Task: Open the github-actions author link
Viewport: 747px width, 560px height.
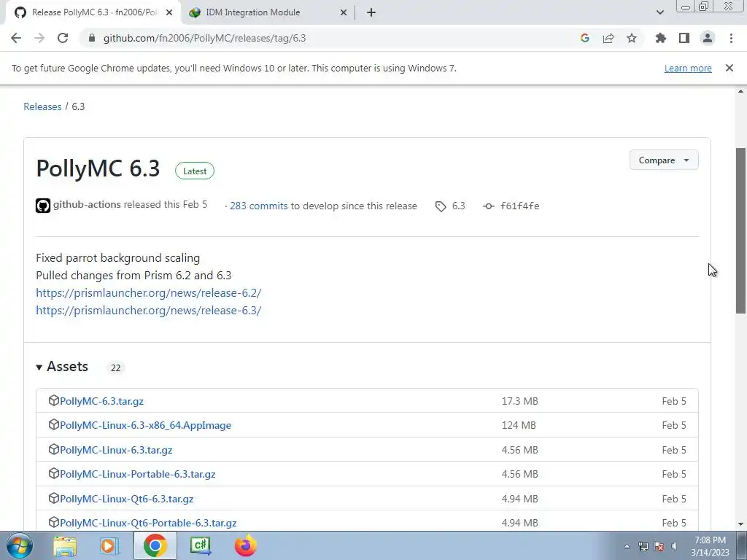Action: coord(87,204)
